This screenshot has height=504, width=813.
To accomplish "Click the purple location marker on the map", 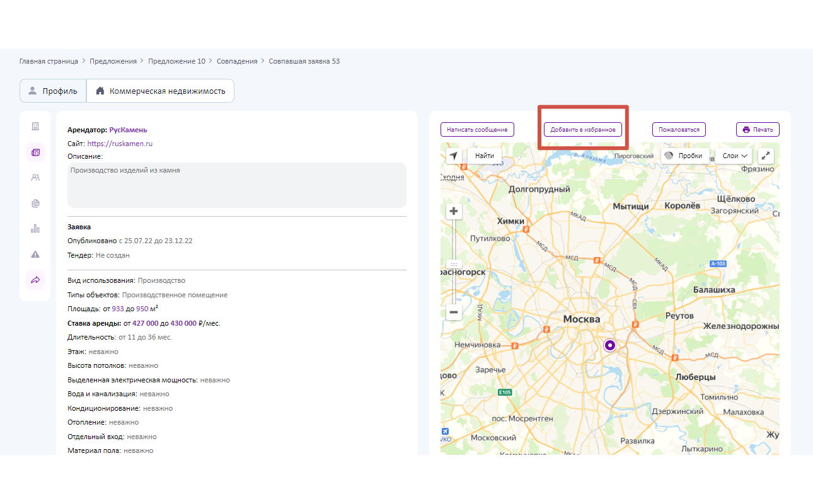I will [x=609, y=345].
